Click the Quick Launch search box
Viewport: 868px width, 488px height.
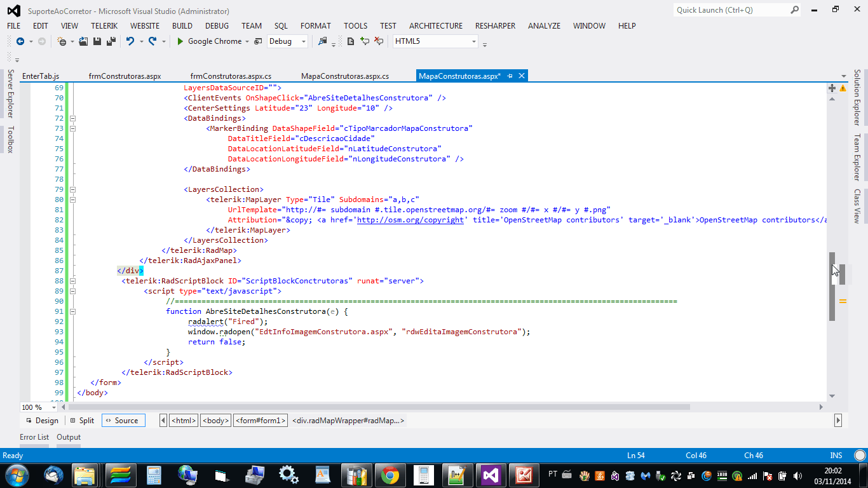click(731, 10)
